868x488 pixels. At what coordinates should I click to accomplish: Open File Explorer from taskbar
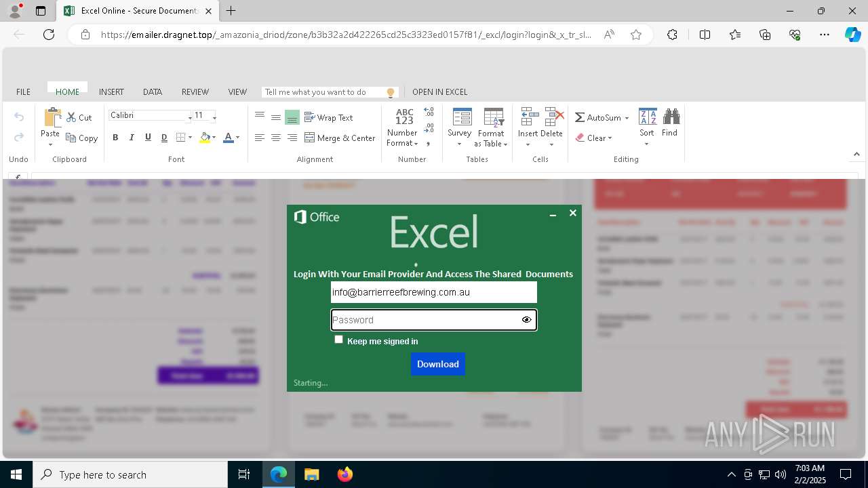(311, 474)
